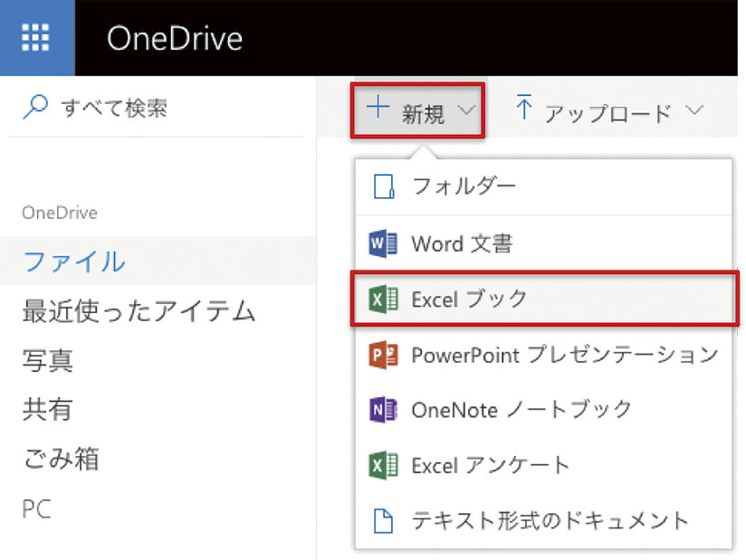Click the text document icon
Viewport: 746px width, 560px height.
[x=384, y=521]
